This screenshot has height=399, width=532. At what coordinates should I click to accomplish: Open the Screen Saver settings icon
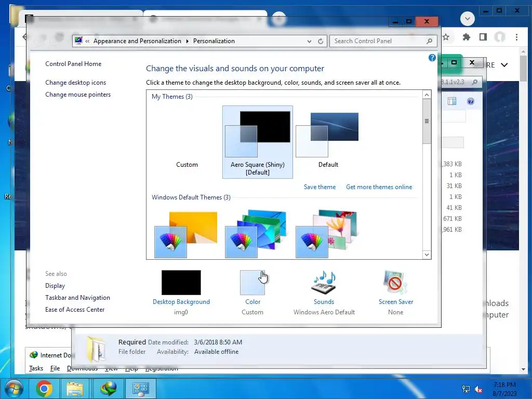395,282
